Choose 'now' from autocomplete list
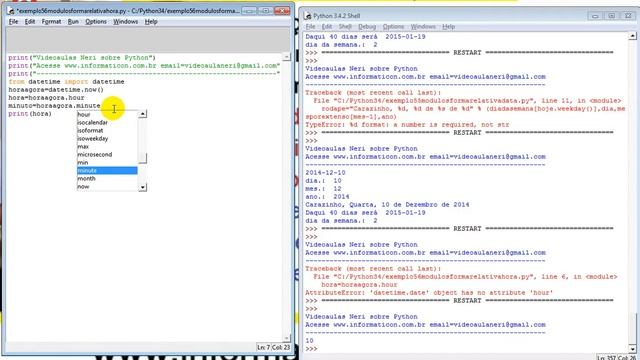This screenshot has height=360, width=640. click(x=107, y=187)
